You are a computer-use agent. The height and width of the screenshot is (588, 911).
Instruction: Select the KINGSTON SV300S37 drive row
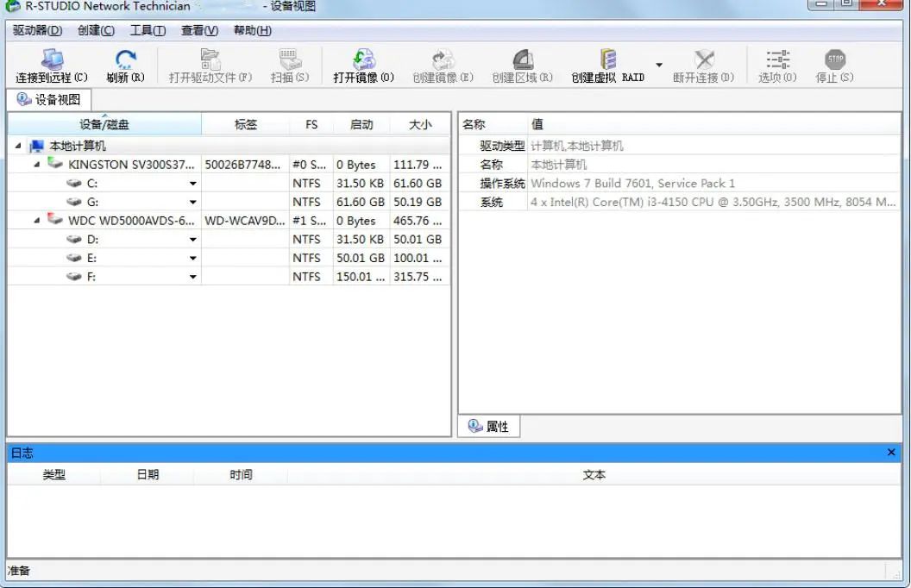pyautogui.click(x=229, y=165)
